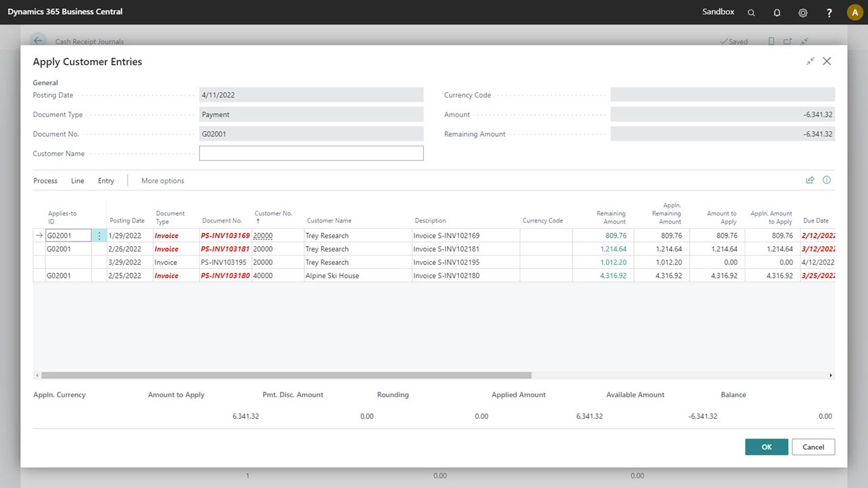Click the due date 4/12/2022 cell
The image size is (868, 488).
point(818,262)
